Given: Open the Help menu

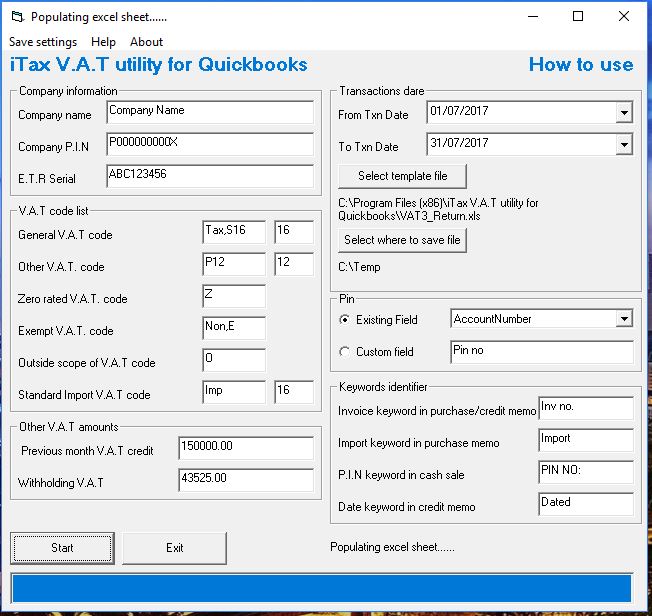Looking at the screenshot, I should point(103,42).
